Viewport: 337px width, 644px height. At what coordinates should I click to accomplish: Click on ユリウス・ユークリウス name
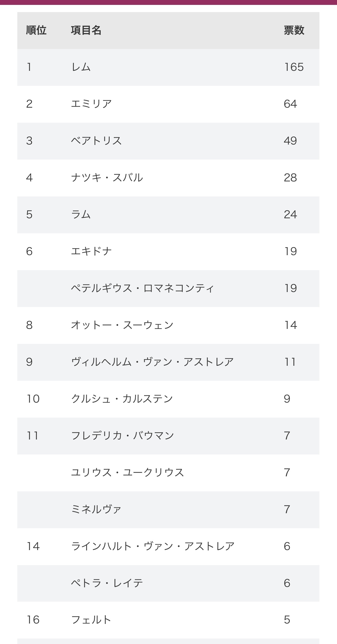pos(127,473)
